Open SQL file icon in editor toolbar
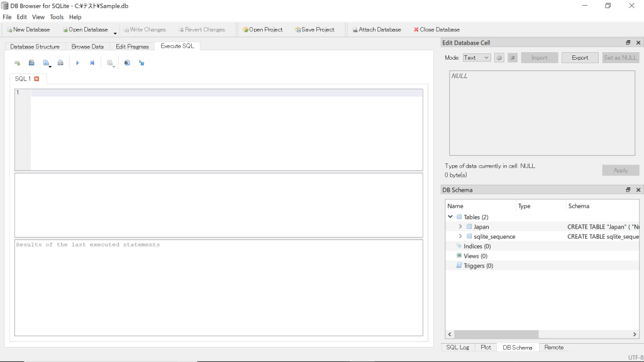644x362 pixels. coord(31,63)
